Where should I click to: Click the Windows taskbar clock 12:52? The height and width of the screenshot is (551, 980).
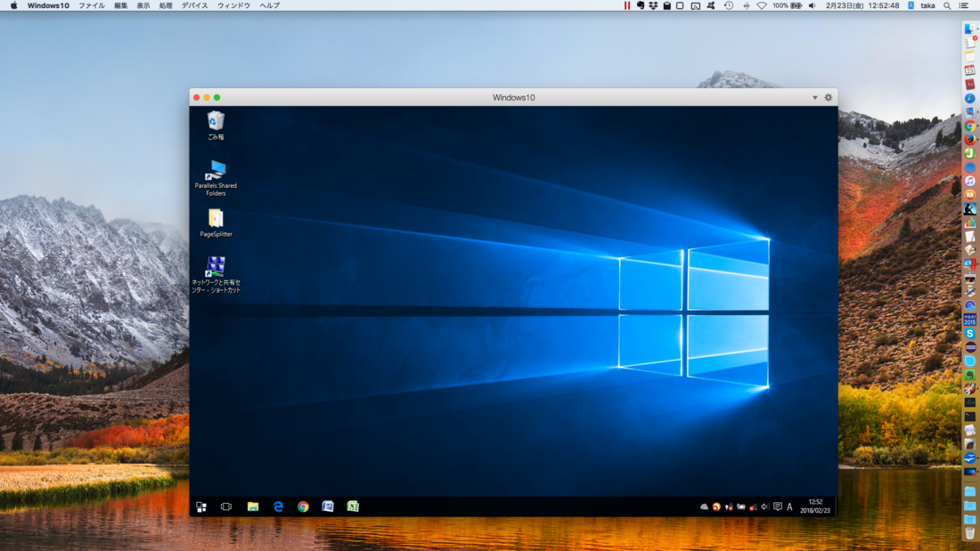[815, 506]
